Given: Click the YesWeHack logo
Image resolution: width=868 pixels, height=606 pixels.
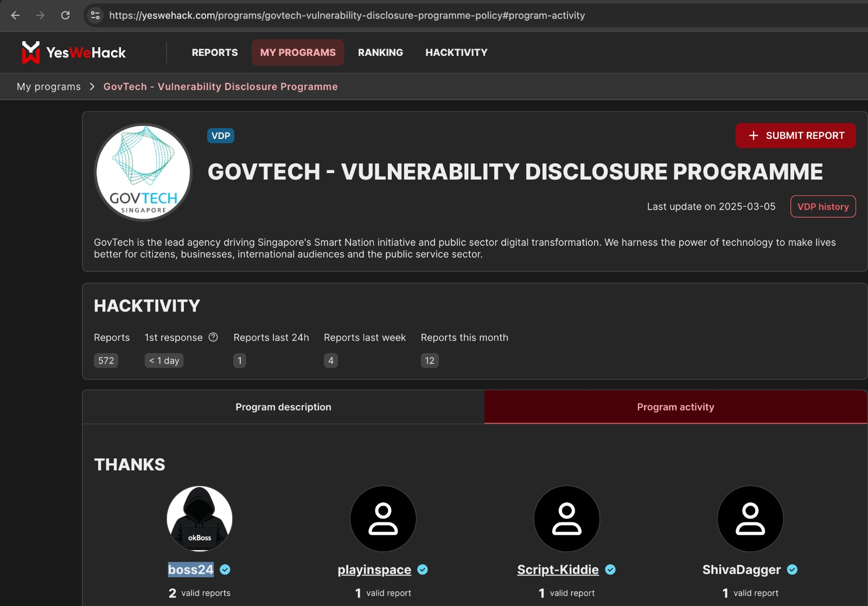Looking at the screenshot, I should pyautogui.click(x=74, y=53).
